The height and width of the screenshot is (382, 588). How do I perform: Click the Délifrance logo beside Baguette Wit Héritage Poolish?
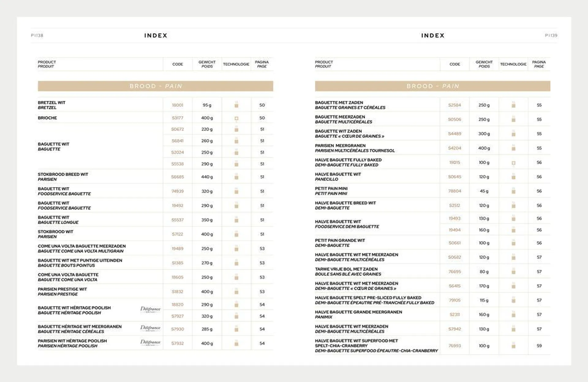(150, 309)
